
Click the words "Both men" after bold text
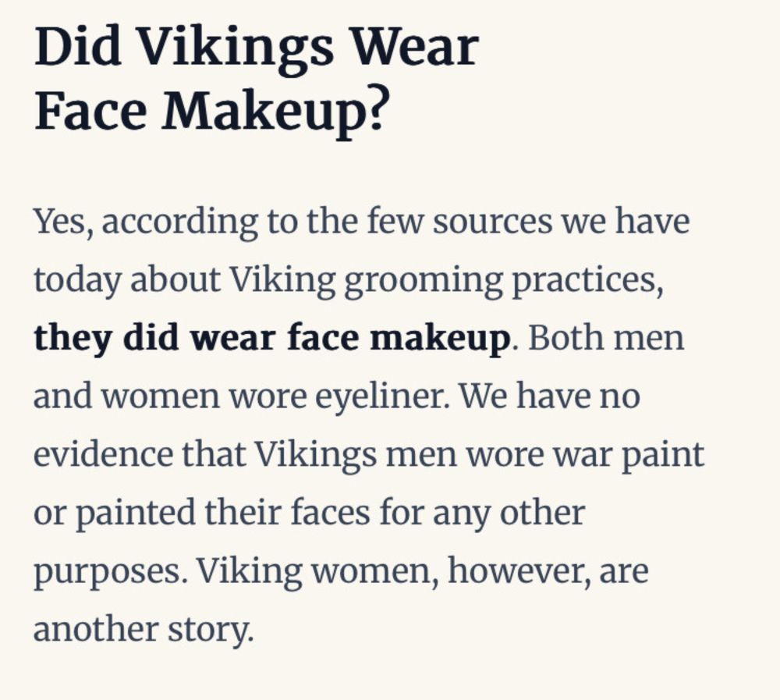pyautogui.click(x=606, y=338)
